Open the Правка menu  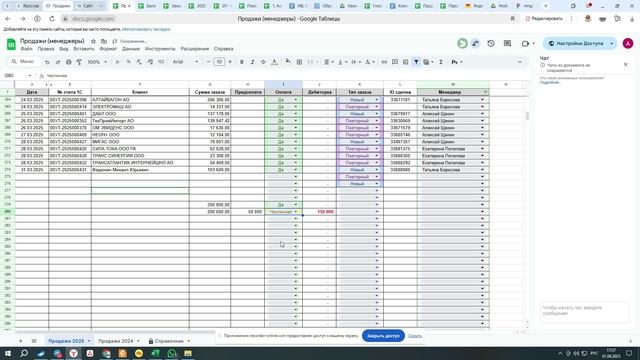[46, 49]
